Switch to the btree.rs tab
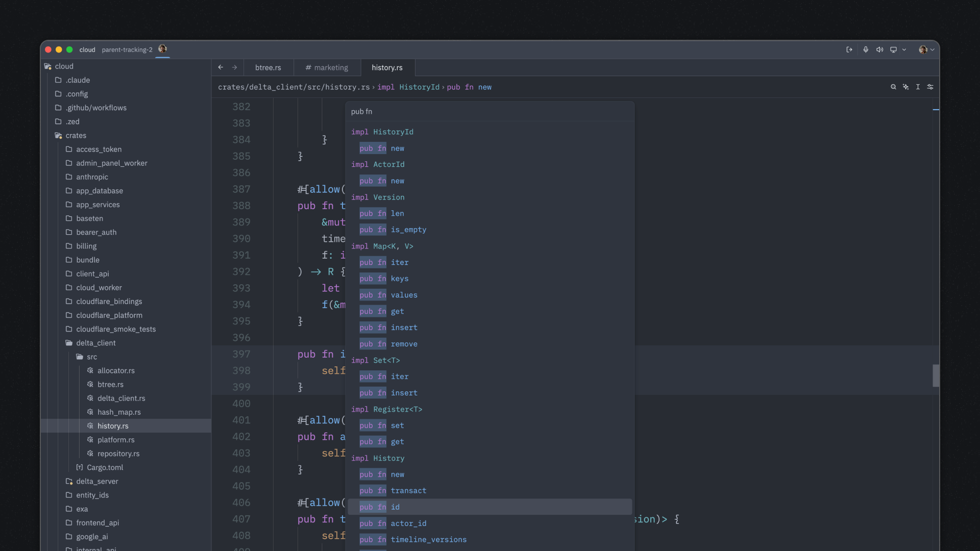The width and height of the screenshot is (980, 551). coord(268,67)
